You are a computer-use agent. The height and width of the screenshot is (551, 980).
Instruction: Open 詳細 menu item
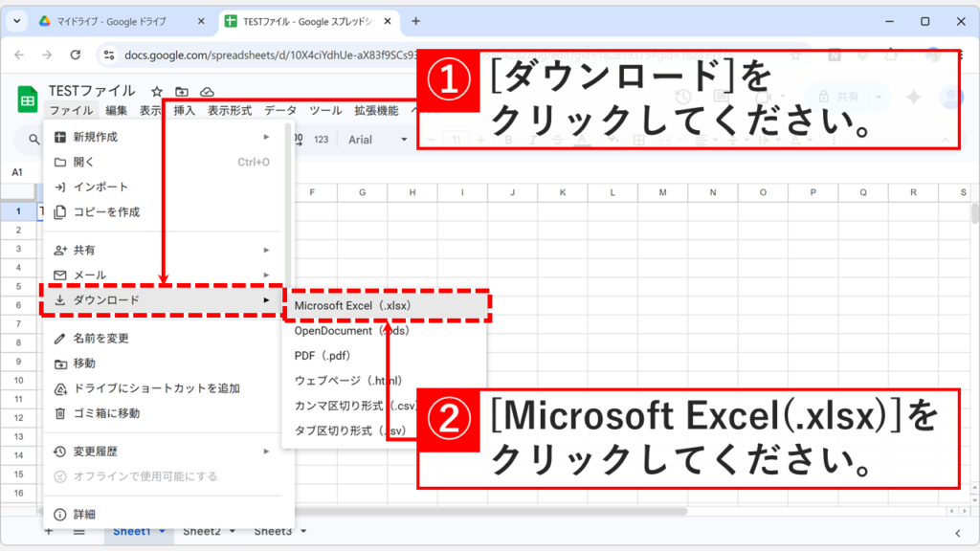[163, 514]
